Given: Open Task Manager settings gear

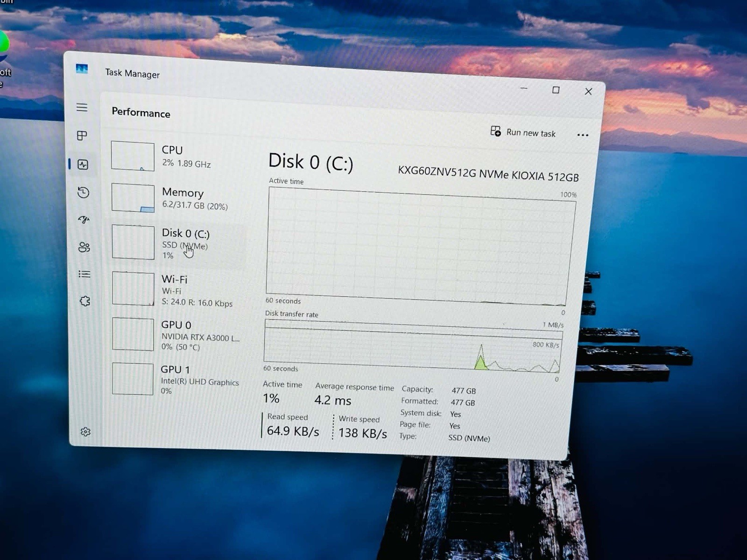Looking at the screenshot, I should click(85, 432).
